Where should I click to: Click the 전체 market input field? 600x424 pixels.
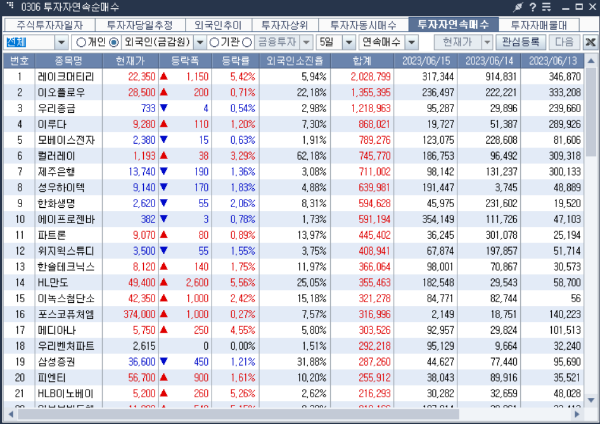point(29,42)
